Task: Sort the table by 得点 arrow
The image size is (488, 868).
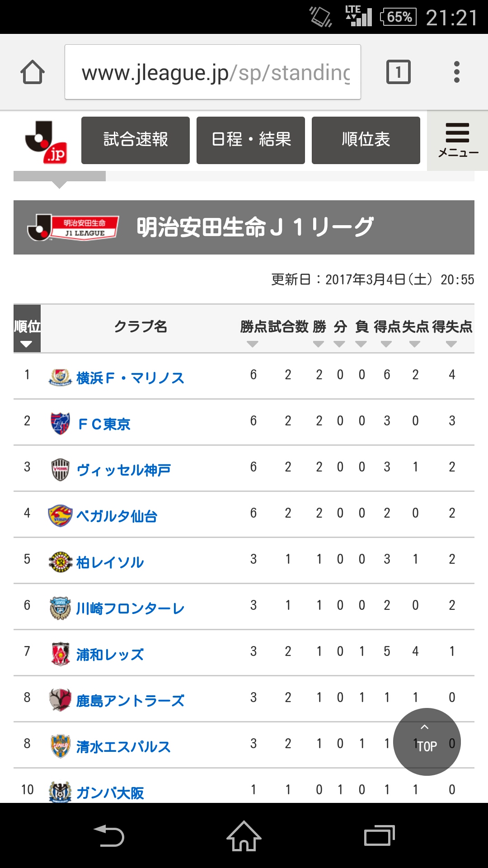Action: coord(386,344)
